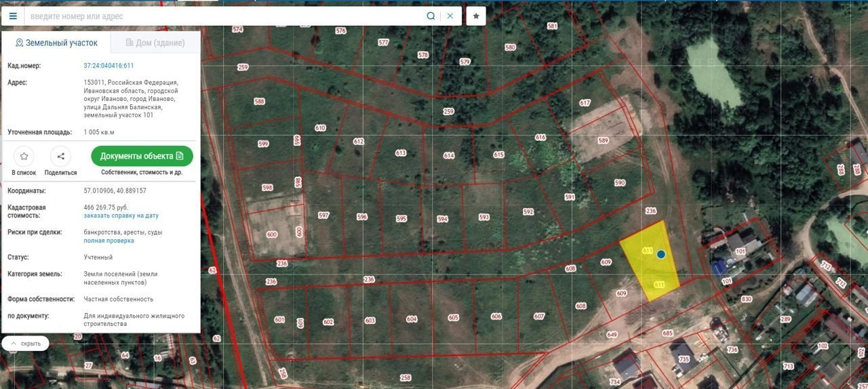This screenshot has width=868, height=389.
Task: Clear the search field with the X icon
Action: pyautogui.click(x=450, y=16)
